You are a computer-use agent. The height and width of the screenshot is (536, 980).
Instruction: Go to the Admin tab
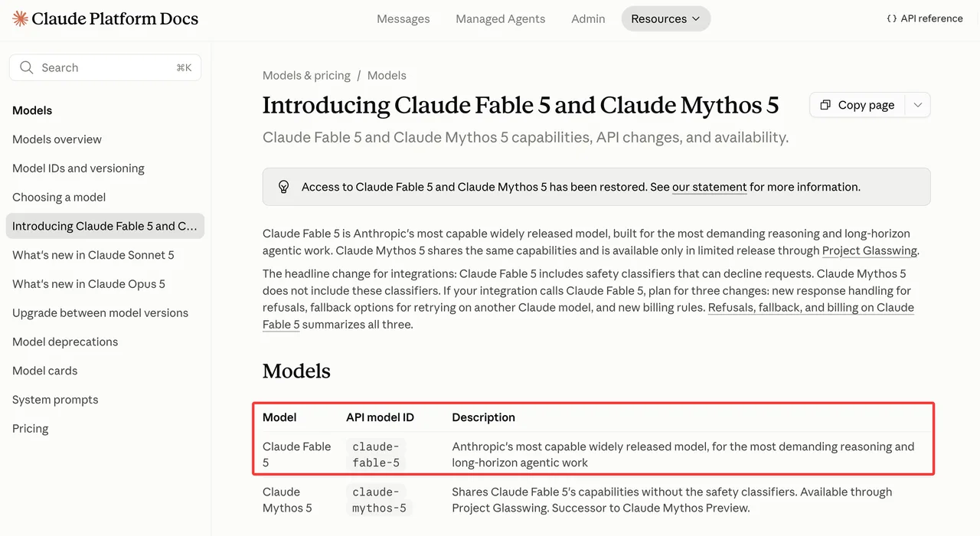pos(588,18)
